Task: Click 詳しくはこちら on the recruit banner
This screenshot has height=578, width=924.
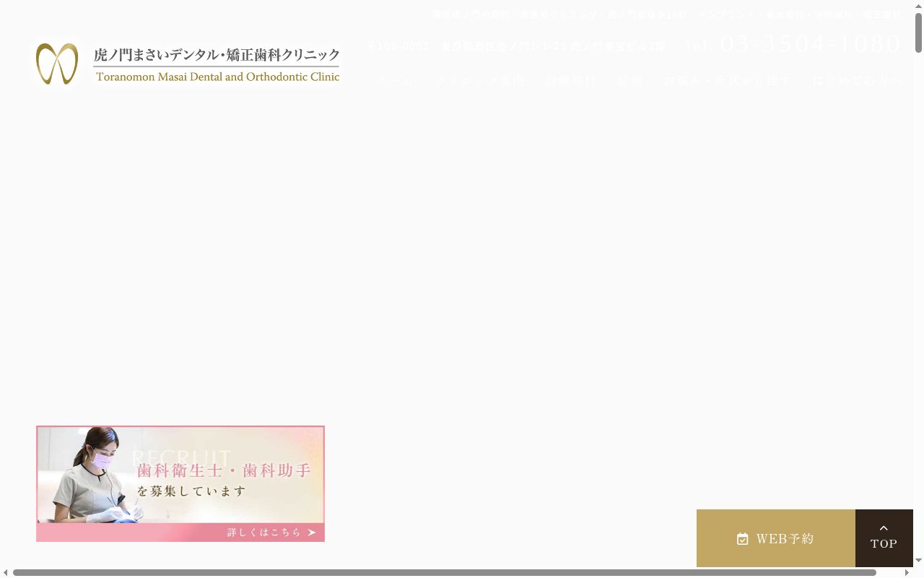Action: (271, 532)
